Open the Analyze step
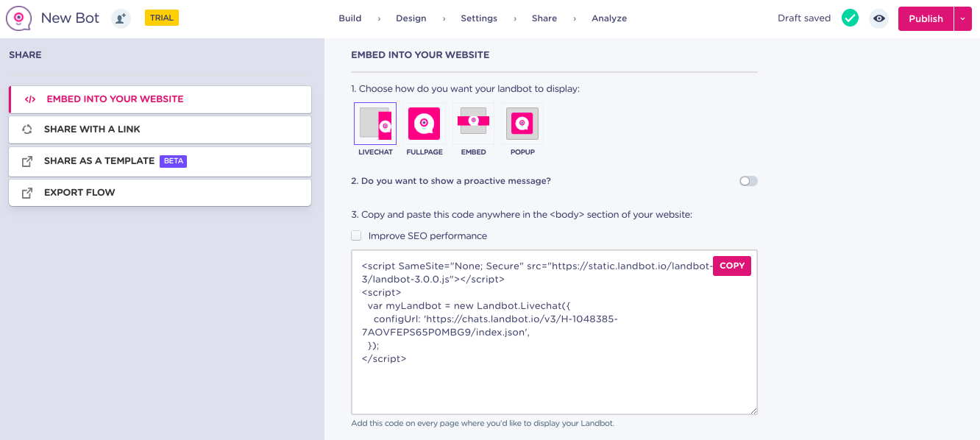This screenshot has width=980, height=440. click(609, 18)
